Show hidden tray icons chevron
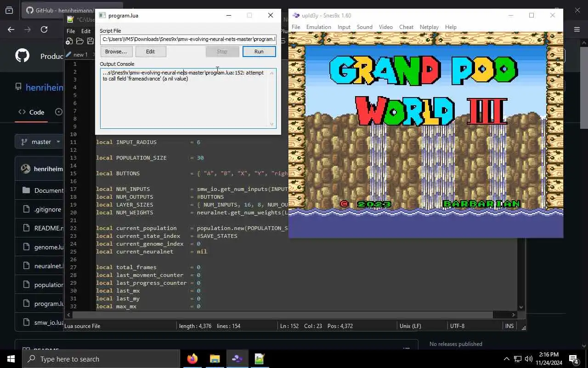588x368 pixels. (507, 359)
